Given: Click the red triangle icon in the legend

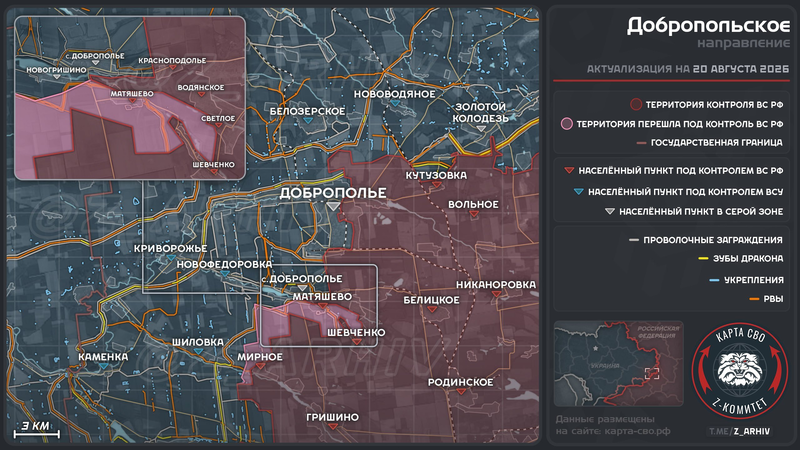Looking at the screenshot, I should point(569,170).
